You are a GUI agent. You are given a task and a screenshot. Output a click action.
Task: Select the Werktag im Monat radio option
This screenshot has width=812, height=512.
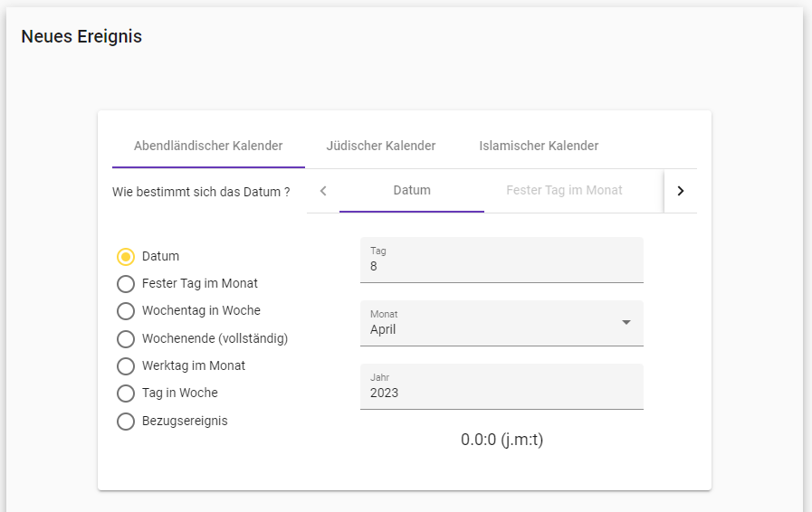[x=126, y=366]
